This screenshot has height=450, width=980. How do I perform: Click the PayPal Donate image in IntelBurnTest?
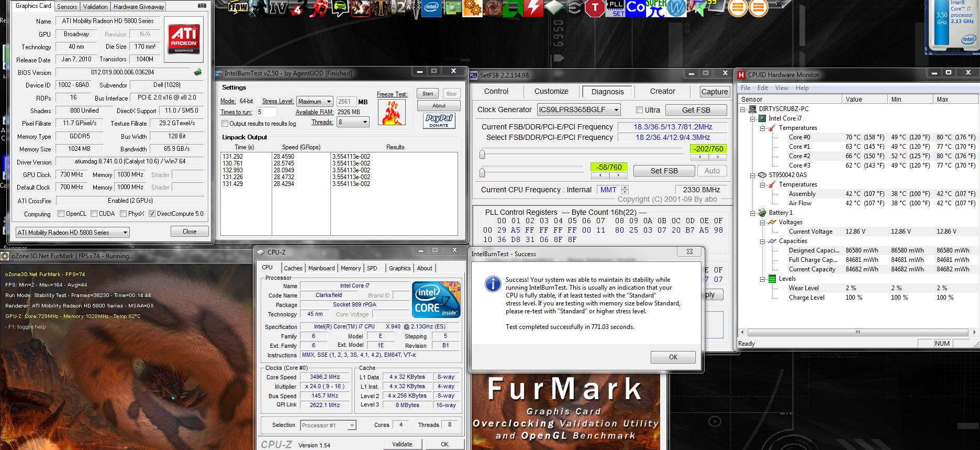coord(439,120)
